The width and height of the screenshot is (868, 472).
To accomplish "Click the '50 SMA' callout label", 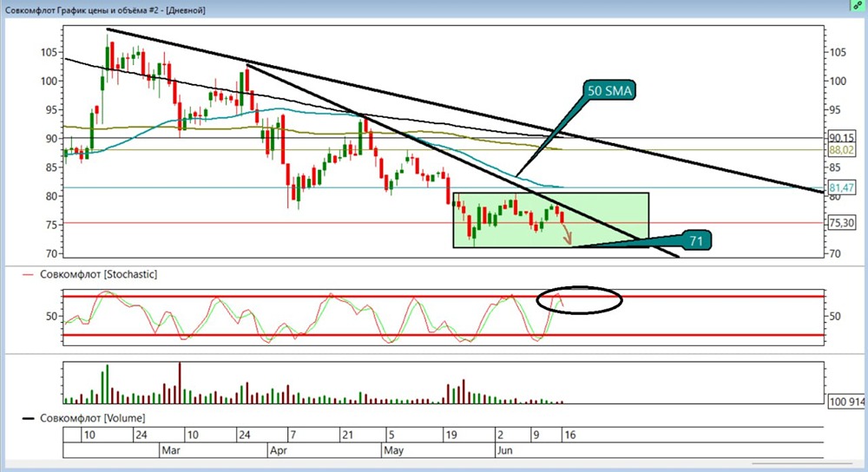I will click(x=609, y=90).
